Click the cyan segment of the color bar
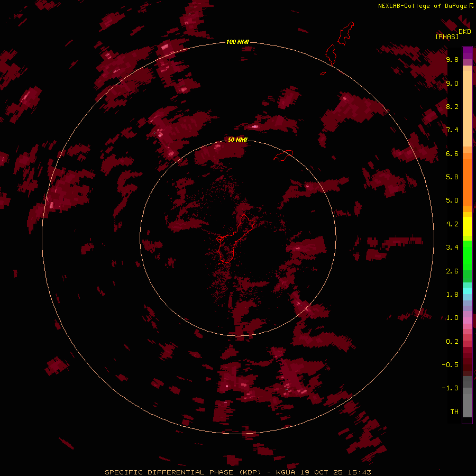The height and width of the screenshot is (476, 476). pos(467,291)
